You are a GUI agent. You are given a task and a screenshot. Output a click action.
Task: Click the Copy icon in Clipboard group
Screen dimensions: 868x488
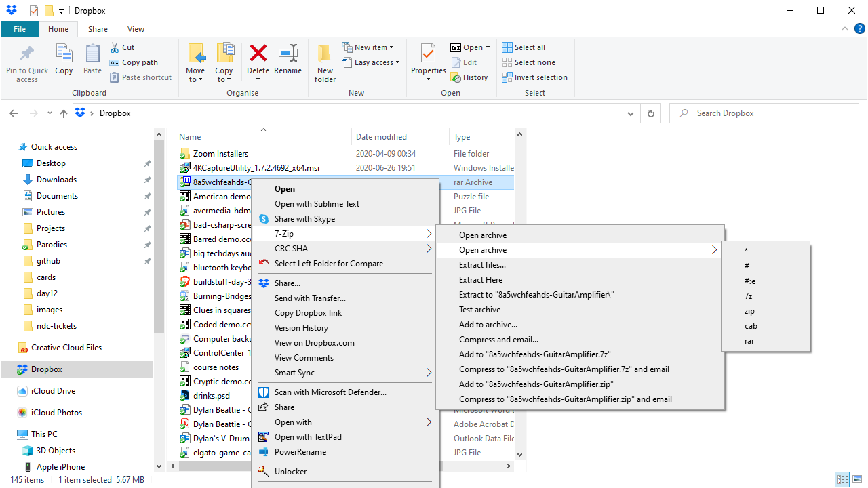[x=64, y=54]
